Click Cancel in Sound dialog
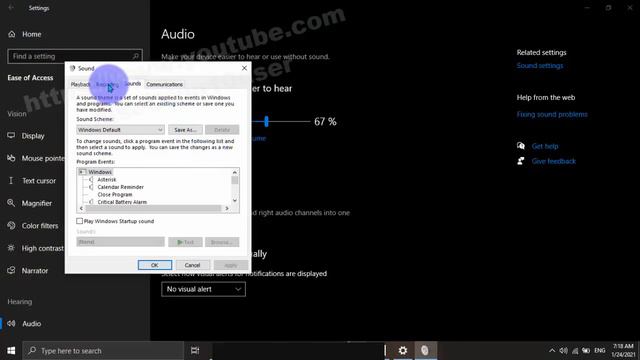 tap(192, 265)
